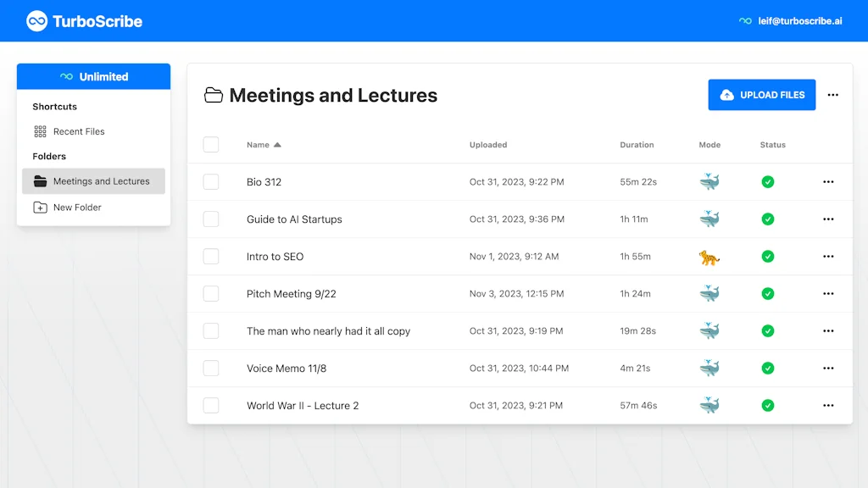The width and height of the screenshot is (868, 488).
Task: Click the grid icon next to Recent Files
Action: (x=39, y=131)
